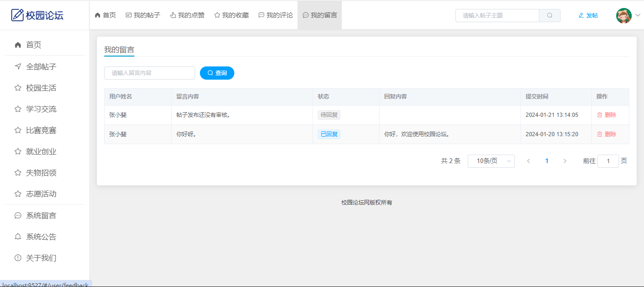Click the campus forum logo icon
The height and width of the screenshot is (287, 644).
[17, 15]
